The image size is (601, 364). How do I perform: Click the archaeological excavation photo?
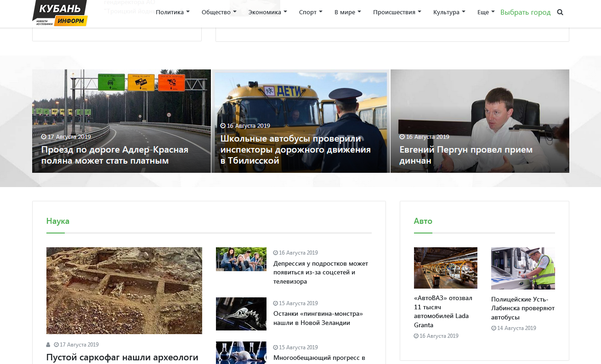124,290
